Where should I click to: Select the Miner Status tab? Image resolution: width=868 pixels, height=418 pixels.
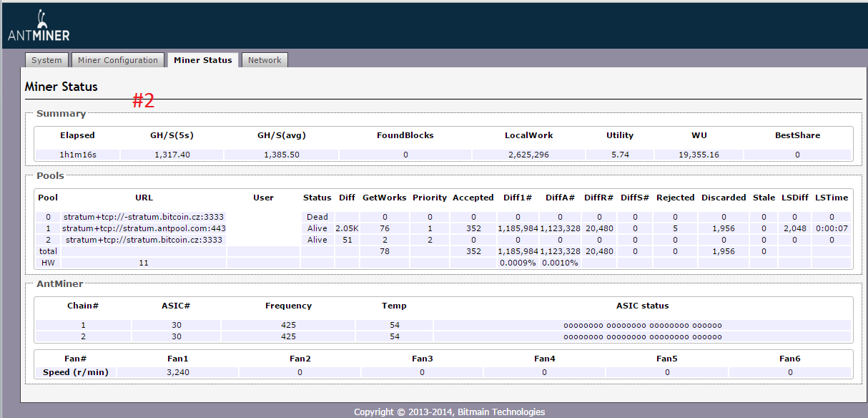(203, 60)
